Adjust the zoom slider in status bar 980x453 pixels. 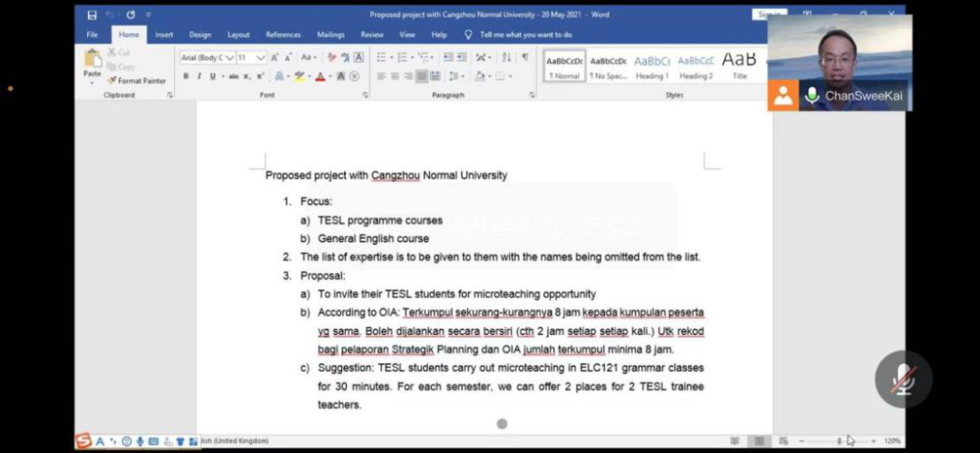point(838,440)
